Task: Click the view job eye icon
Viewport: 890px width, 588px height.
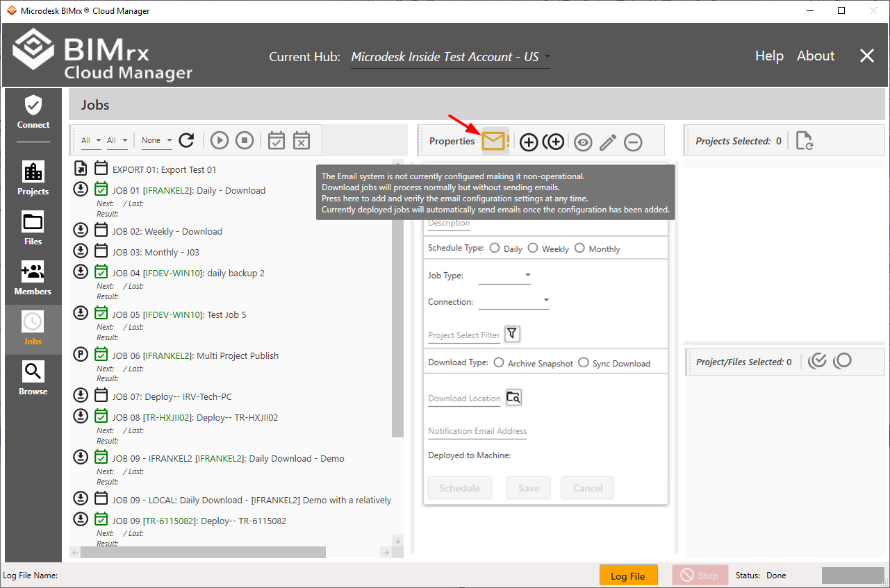Action: (582, 142)
